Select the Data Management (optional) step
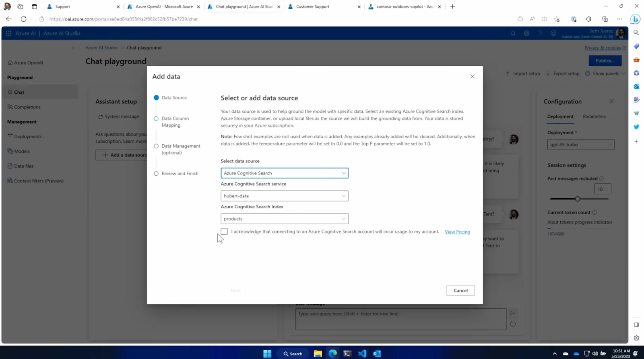 pyautogui.click(x=177, y=149)
